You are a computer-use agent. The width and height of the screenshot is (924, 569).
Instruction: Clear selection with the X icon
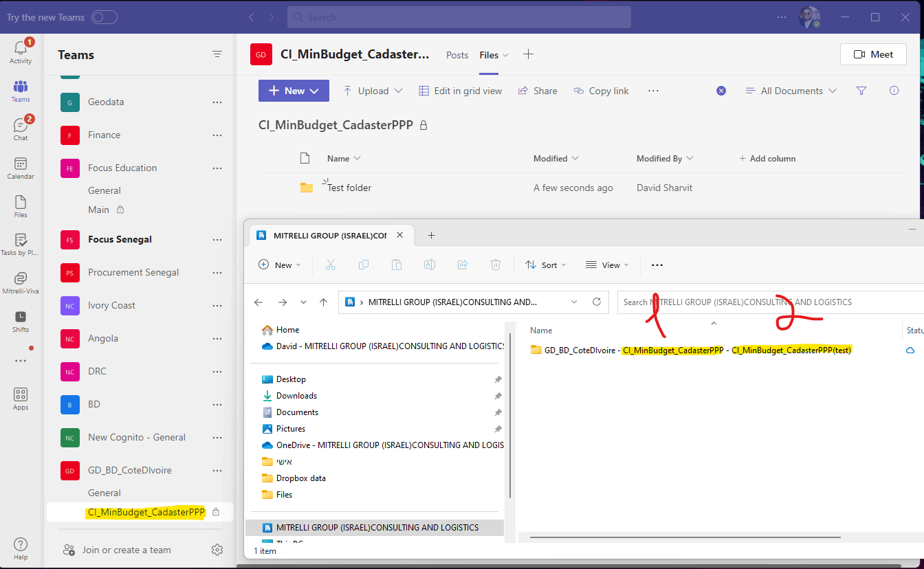tap(721, 91)
